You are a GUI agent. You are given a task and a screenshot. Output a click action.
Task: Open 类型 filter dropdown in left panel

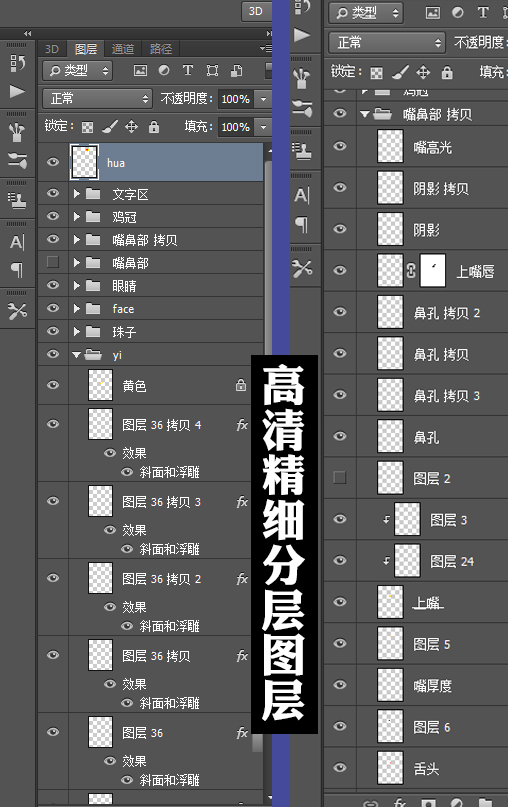(78, 71)
